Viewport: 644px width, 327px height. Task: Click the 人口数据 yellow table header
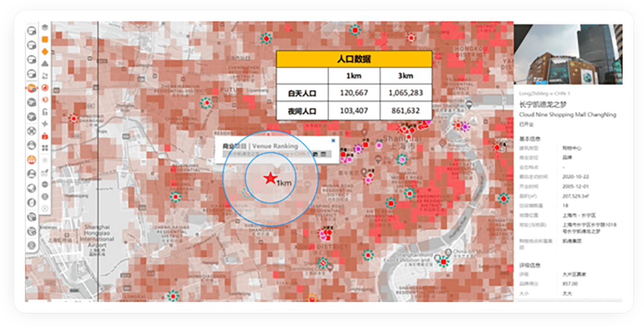354,59
